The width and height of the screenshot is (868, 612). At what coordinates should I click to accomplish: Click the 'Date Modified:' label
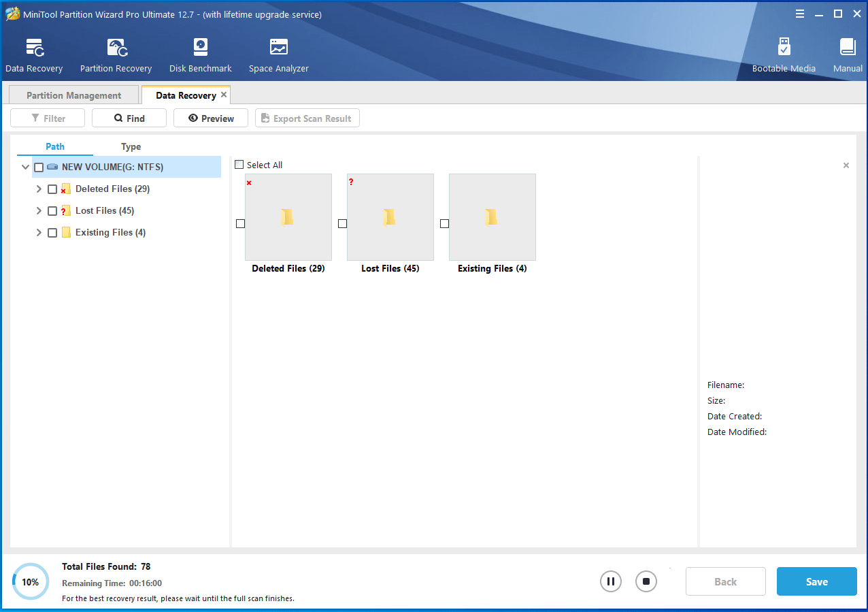737,432
